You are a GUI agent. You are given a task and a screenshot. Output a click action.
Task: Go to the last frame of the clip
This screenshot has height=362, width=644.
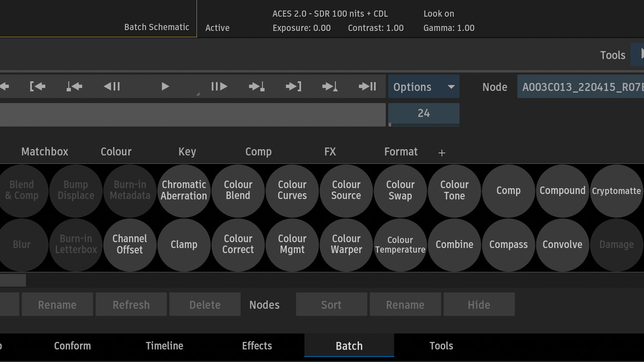coord(367,87)
